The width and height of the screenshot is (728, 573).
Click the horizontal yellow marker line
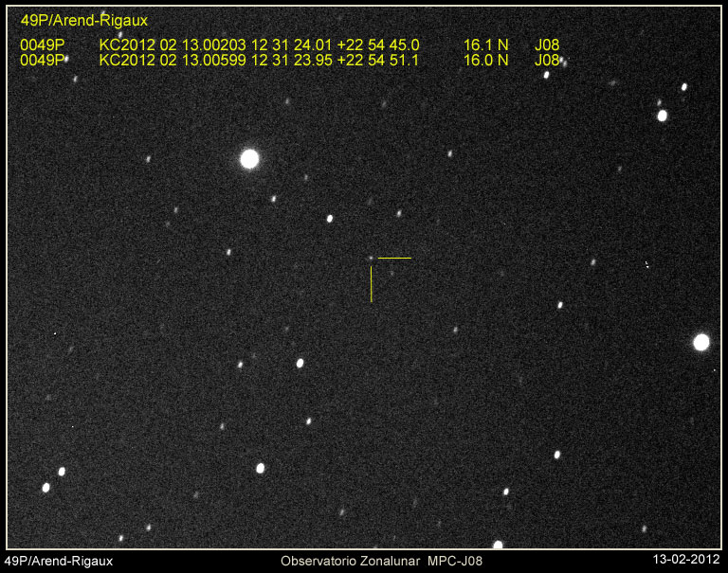click(x=394, y=258)
